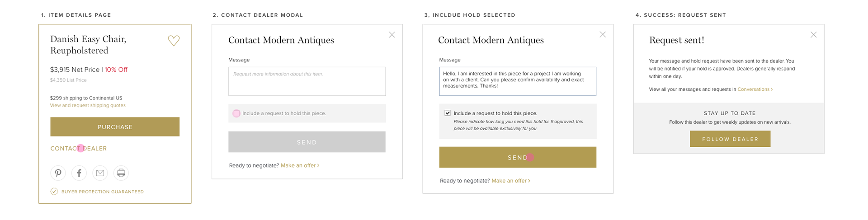Open Make an offer link in step 2
This screenshot has width=868, height=220.
300,166
